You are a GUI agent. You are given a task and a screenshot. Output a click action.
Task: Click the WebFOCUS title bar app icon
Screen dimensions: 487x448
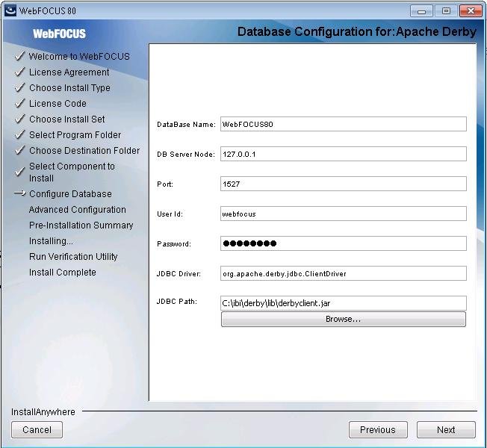(10, 10)
